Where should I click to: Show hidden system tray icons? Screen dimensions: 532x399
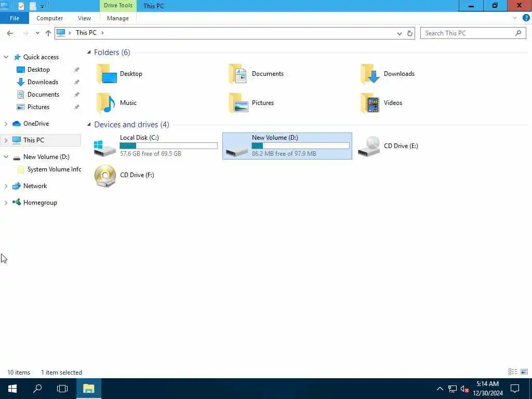pos(440,389)
